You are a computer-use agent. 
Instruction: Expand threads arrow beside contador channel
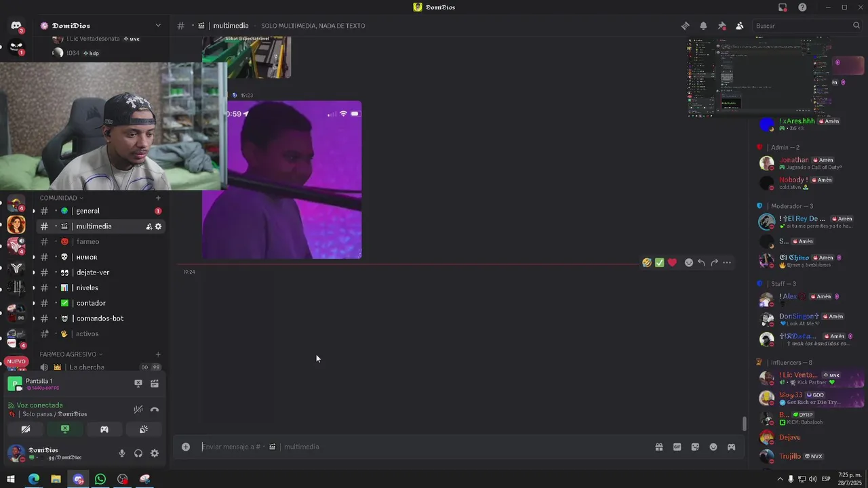(x=34, y=303)
